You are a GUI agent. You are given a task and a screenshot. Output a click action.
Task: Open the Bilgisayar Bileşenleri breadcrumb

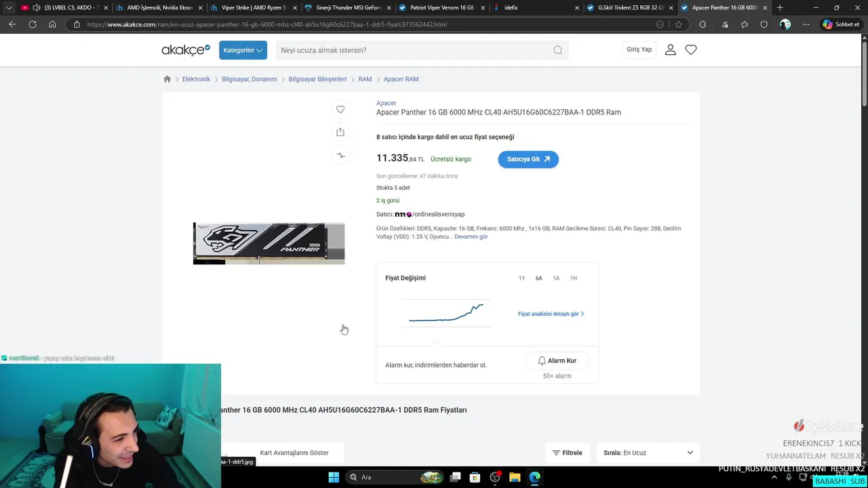(317, 79)
